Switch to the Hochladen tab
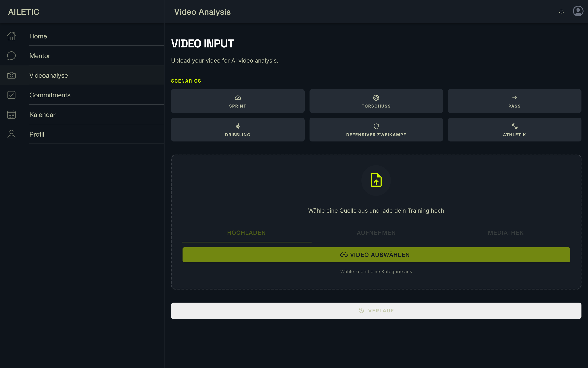The image size is (588, 368). tap(246, 233)
